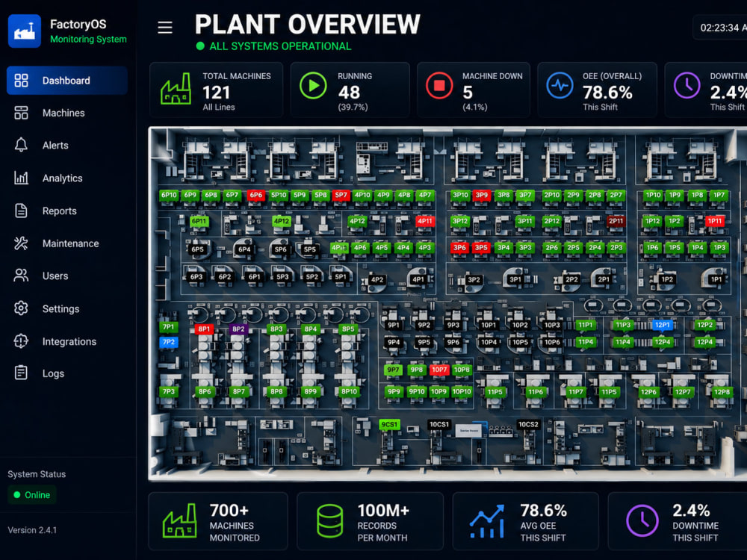Click the 700+ Machines Monitored factory icon
This screenshot has width=747, height=560.
coord(179,521)
